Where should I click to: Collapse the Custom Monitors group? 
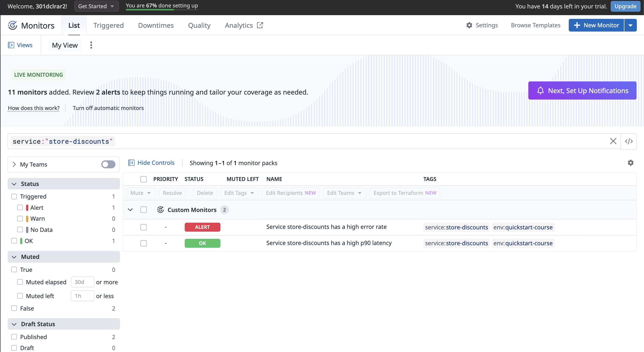[x=130, y=210]
